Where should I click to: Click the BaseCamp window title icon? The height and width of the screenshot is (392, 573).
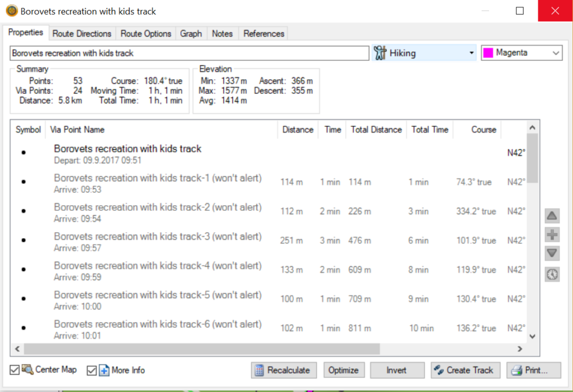coord(11,11)
